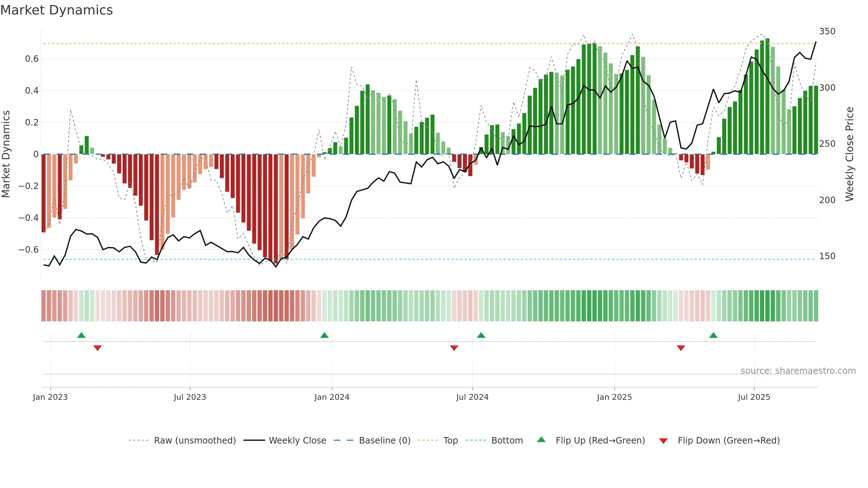Click the green Flip Up triangle icon in legend
Image resolution: width=868 pixels, height=488 pixels.
click(541, 440)
